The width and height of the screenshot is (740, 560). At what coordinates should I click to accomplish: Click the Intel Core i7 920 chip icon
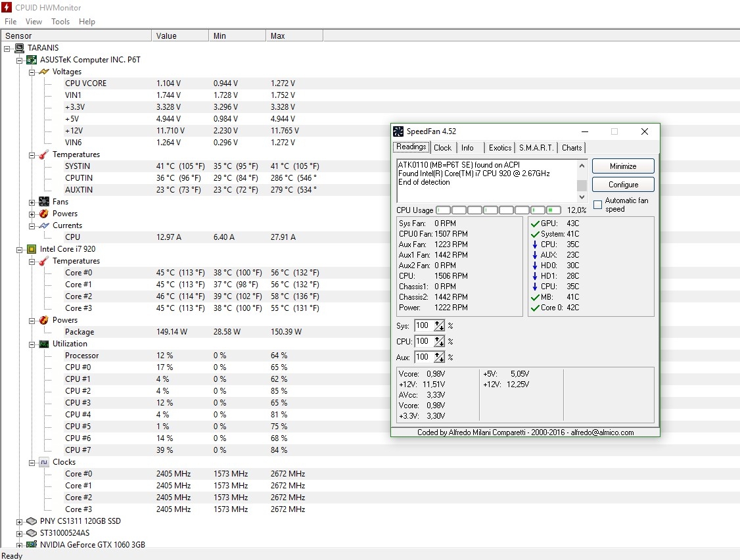(32, 249)
